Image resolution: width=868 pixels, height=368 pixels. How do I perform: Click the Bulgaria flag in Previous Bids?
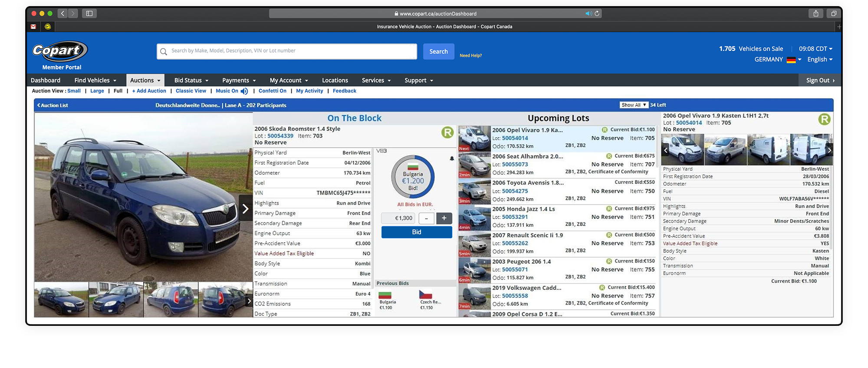point(385,295)
